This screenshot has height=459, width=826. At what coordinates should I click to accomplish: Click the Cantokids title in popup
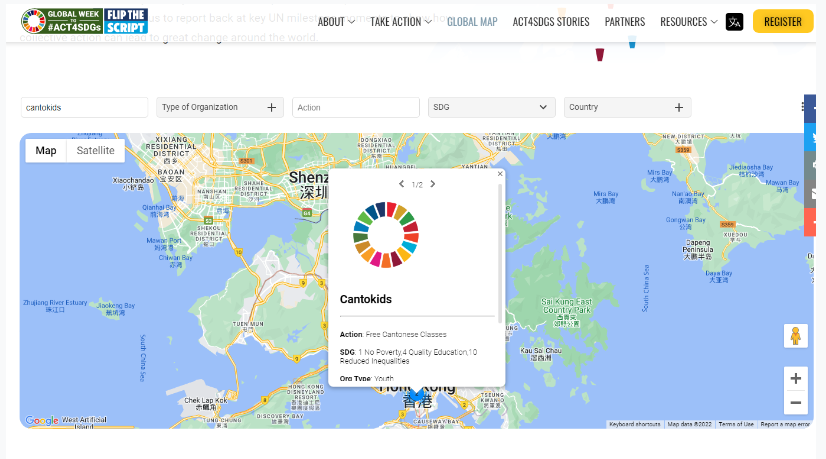[366, 299]
